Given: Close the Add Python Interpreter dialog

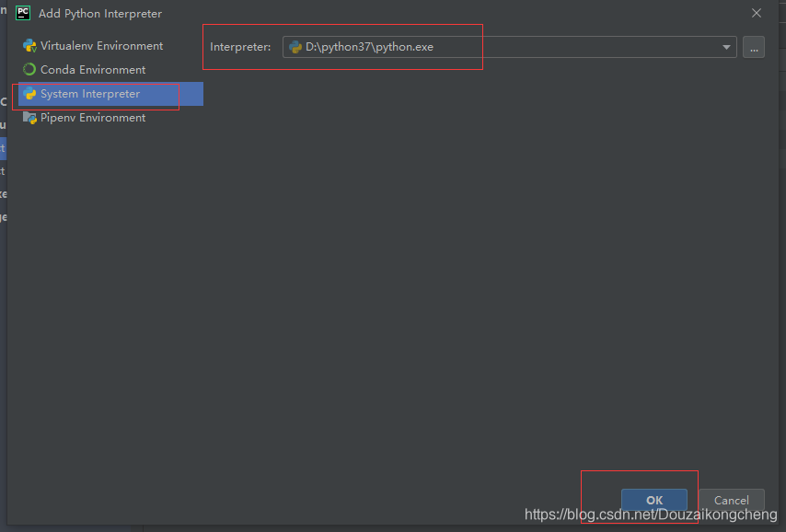Looking at the screenshot, I should [756, 13].
